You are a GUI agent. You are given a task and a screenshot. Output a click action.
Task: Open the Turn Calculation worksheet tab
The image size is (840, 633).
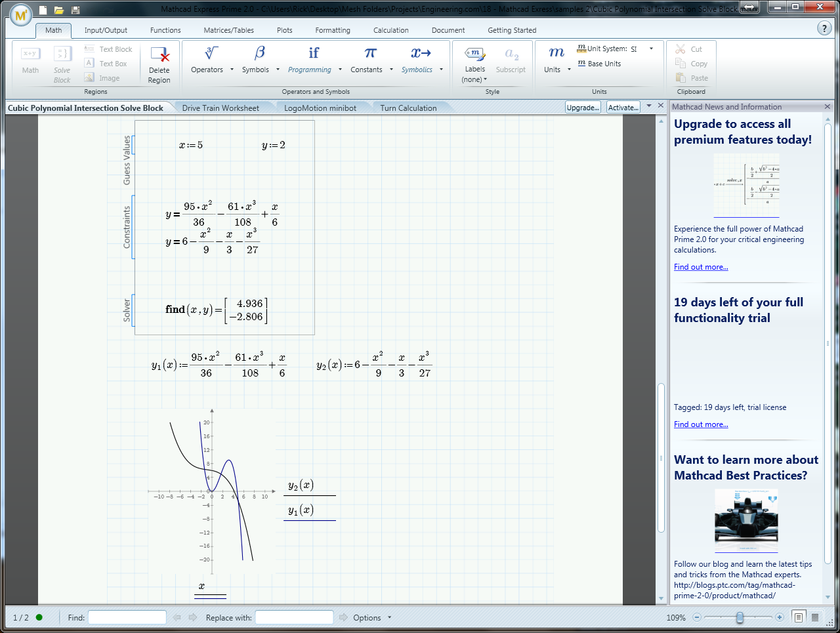(x=408, y=108)
